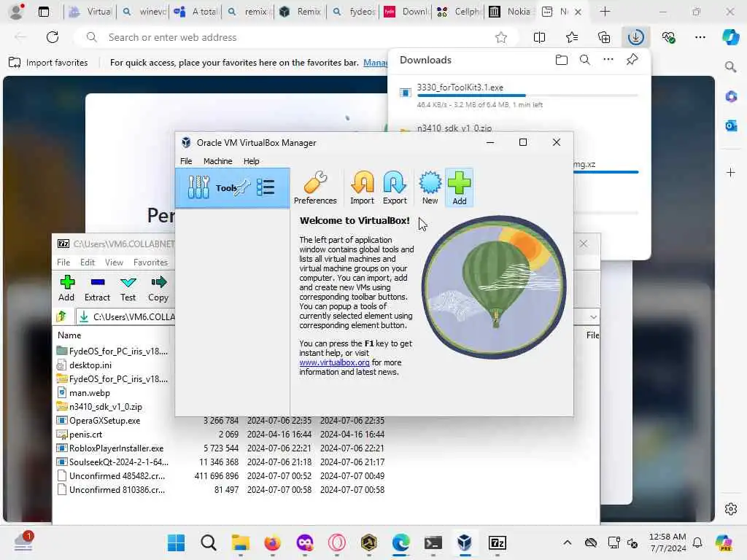Open VirtualBox Preferences

pos(315,187)
